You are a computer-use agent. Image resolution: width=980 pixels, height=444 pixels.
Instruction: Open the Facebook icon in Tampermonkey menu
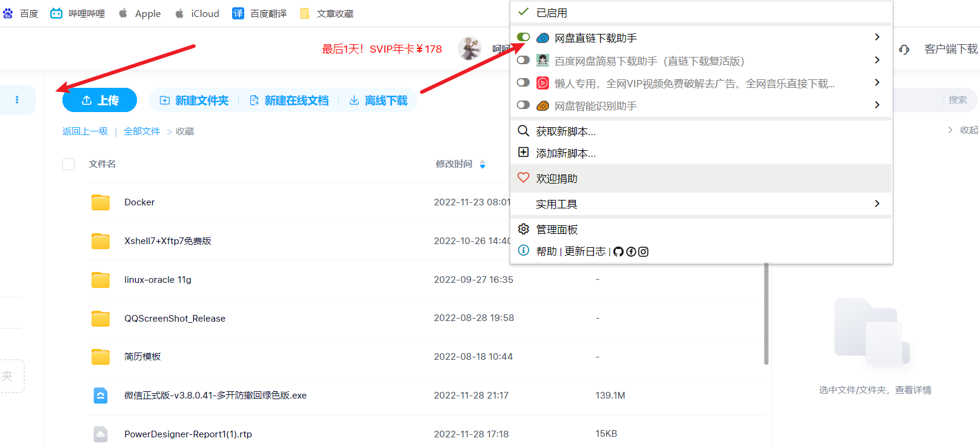[x=631, y=251]
